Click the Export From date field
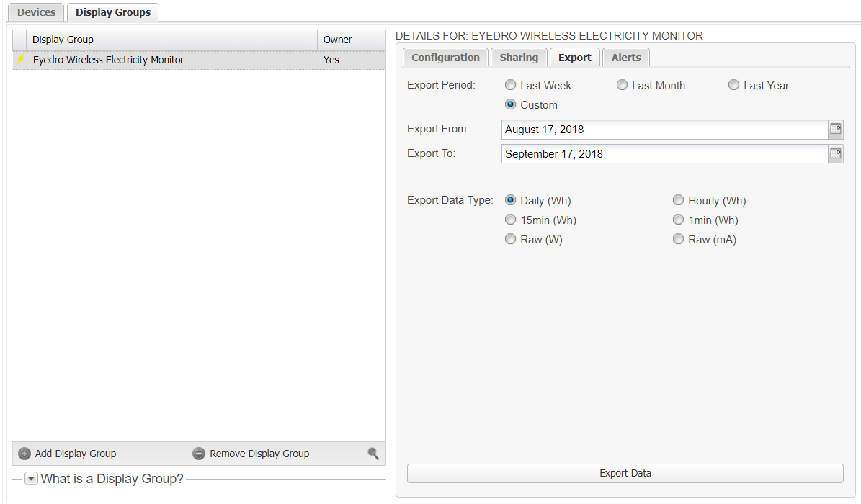The height and width of the screenshot is (504, 861). click(664, 130)
